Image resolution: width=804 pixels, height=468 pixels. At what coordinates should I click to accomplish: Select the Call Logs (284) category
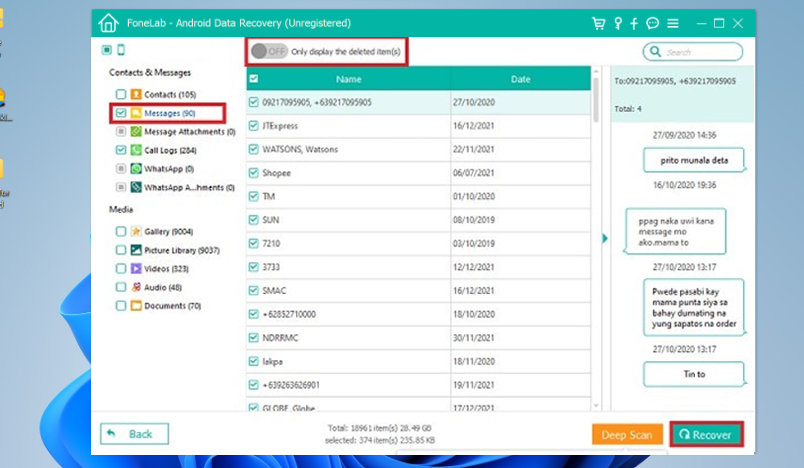coord(170,150)
